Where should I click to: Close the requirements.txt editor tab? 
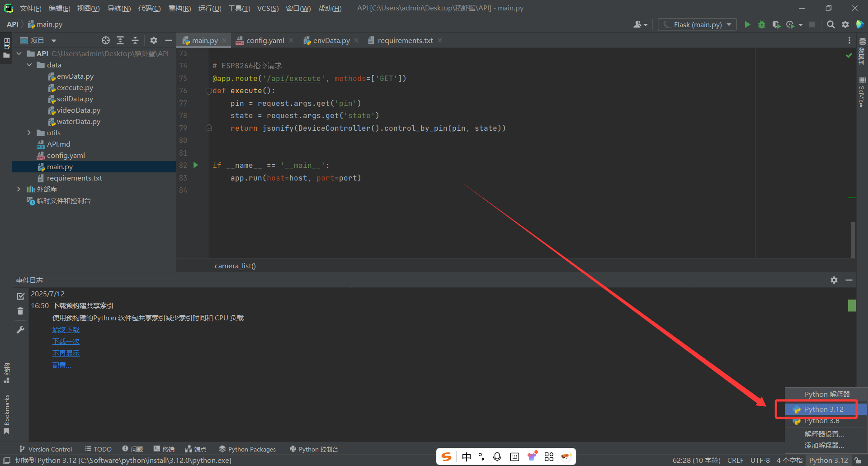click(x=440, y=40)
